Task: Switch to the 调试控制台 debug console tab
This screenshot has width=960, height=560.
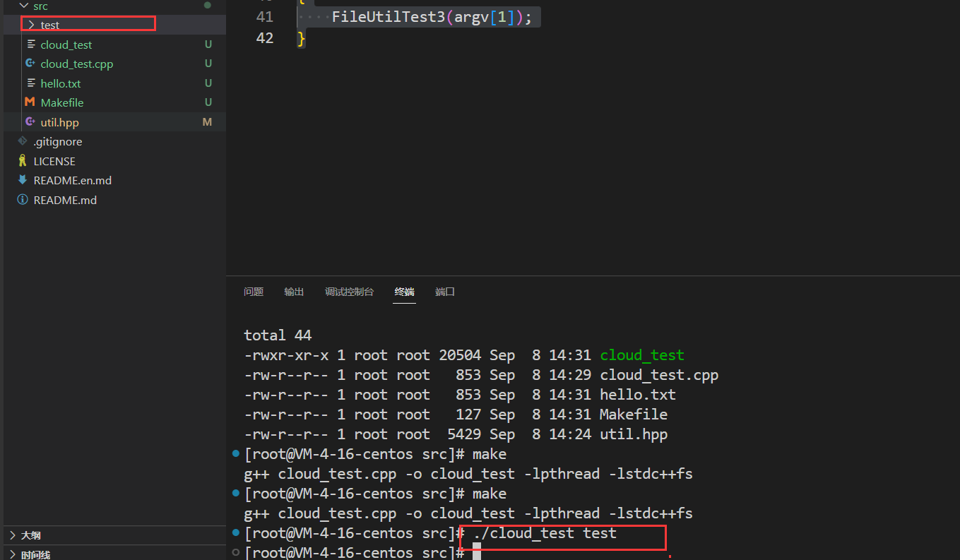Action: pyautogui.click(x=349, y=292)
